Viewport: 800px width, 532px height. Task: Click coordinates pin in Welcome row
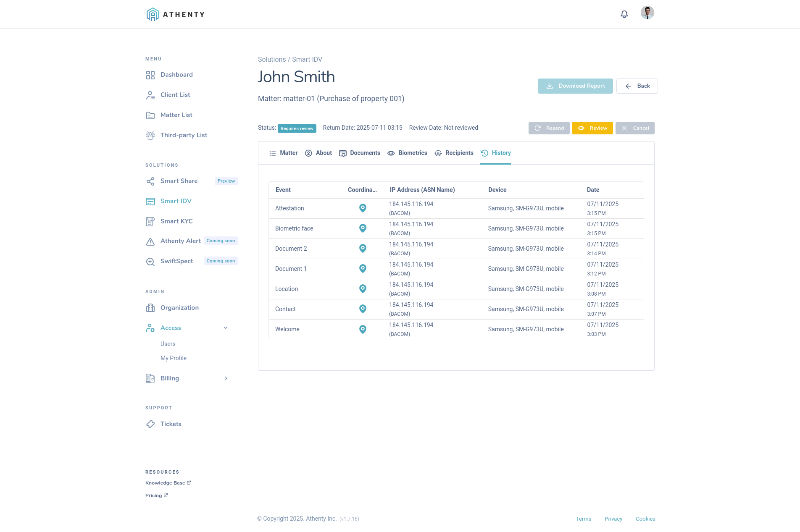pos(363,329)
